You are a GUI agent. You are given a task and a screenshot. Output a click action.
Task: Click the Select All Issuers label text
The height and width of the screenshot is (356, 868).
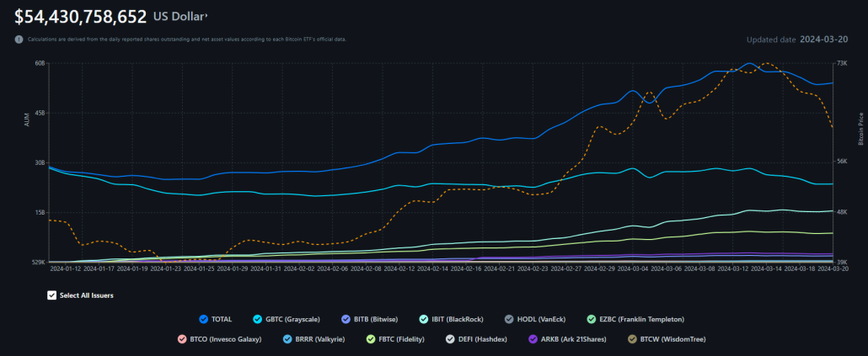(x=87, y=295)
